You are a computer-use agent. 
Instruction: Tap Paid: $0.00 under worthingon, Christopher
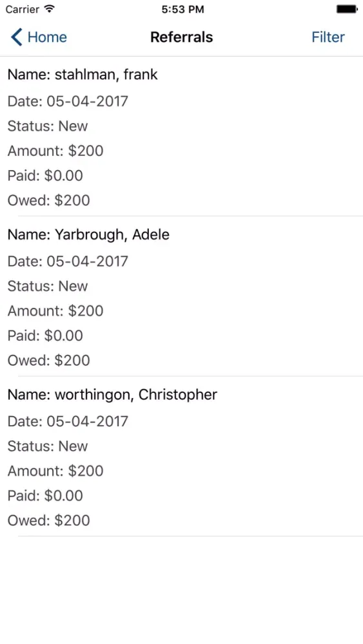coord(45,496)
